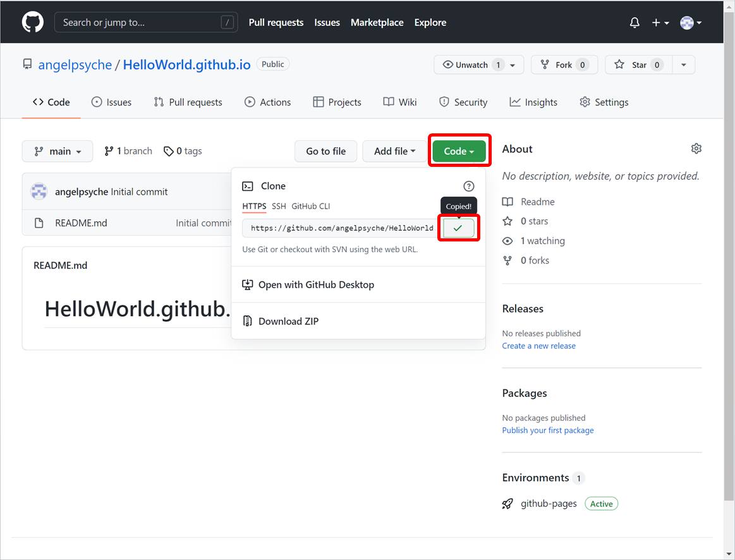Select the Code tab
This screenshot has width=735, height=560.
[x=52, y=102]
